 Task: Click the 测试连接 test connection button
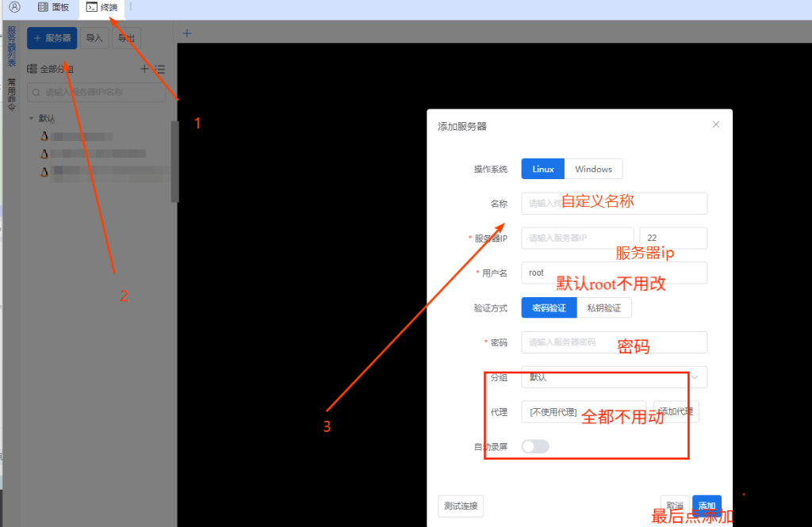(x=461, y=506)
